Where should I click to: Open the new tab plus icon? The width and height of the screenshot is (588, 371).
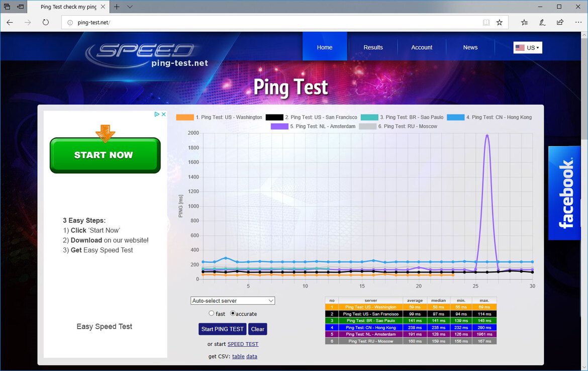117,7
